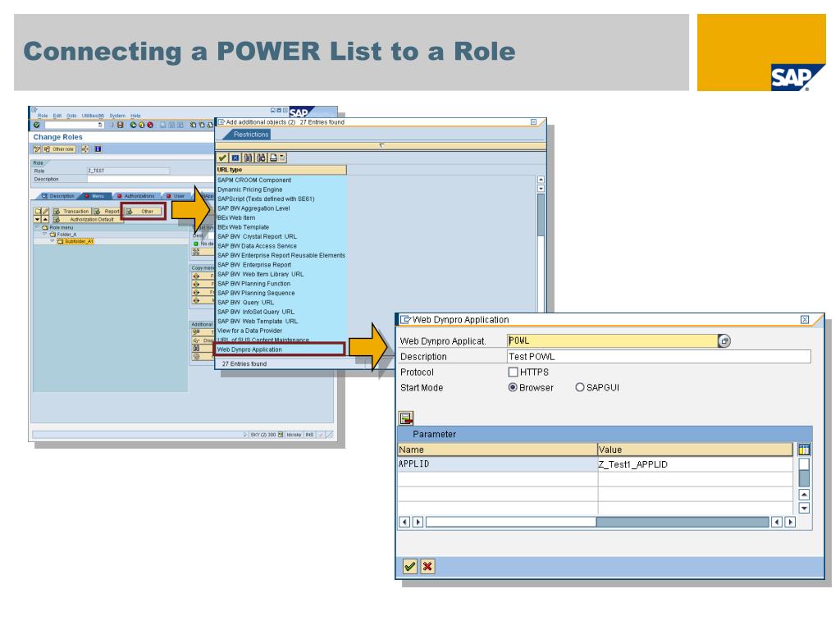Select Web Dynpro Application in the URL type list
The height and width of the screenshot is (630, 840).
coord(280,349)
